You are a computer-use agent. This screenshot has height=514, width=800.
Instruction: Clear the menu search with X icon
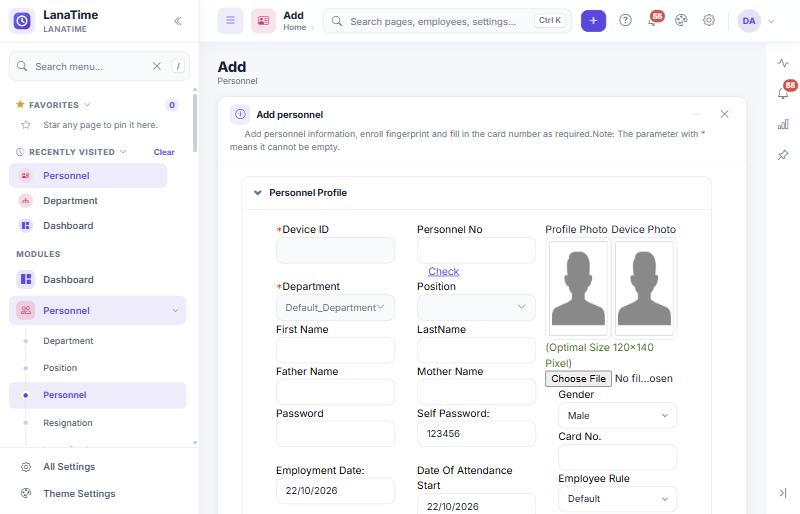pos(157,66)
